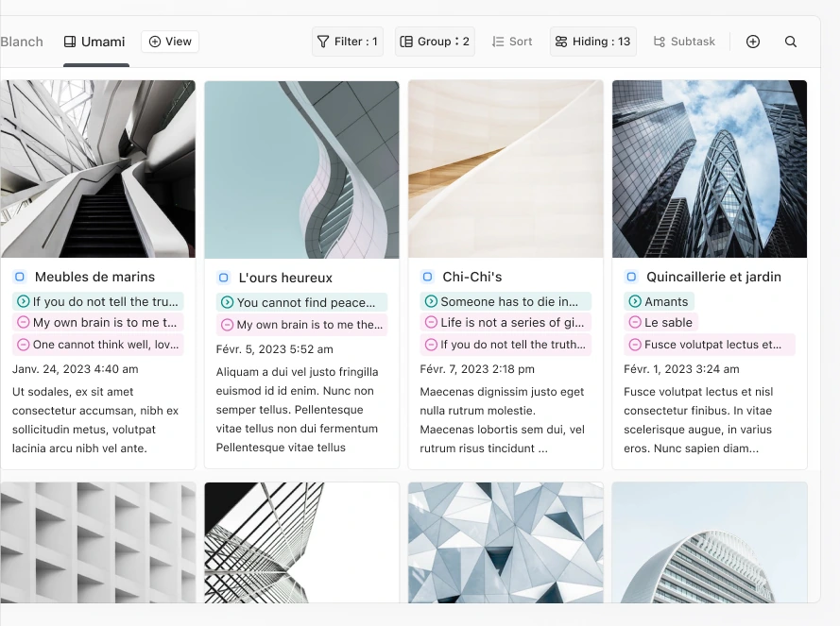Open the partially visible Blanch tab
840x626 pixels.
point(22,42)
